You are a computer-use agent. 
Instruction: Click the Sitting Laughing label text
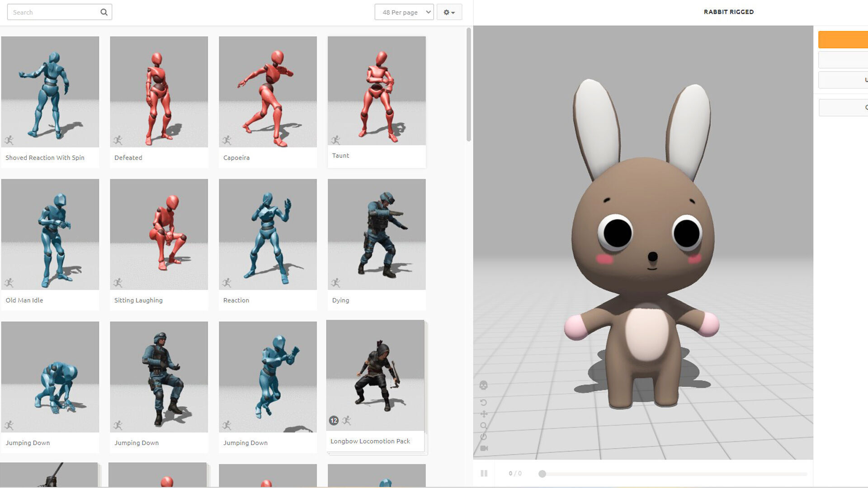click(x=138, y=300)
